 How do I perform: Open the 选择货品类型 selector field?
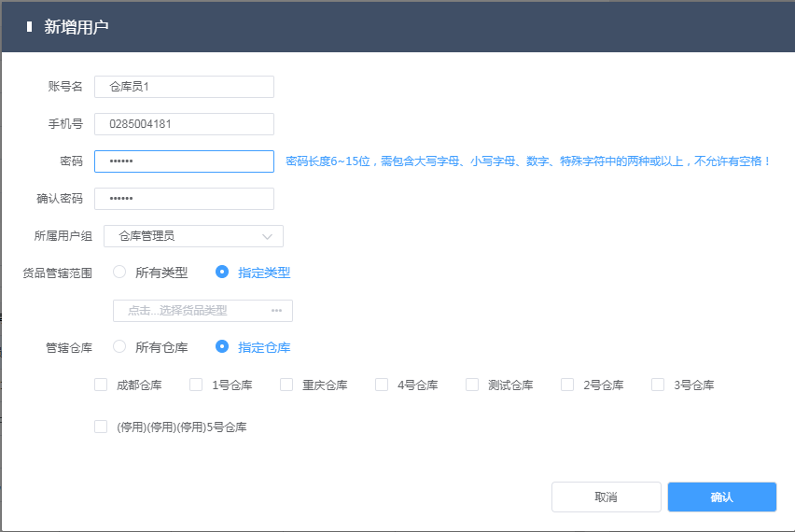[202, 311]
